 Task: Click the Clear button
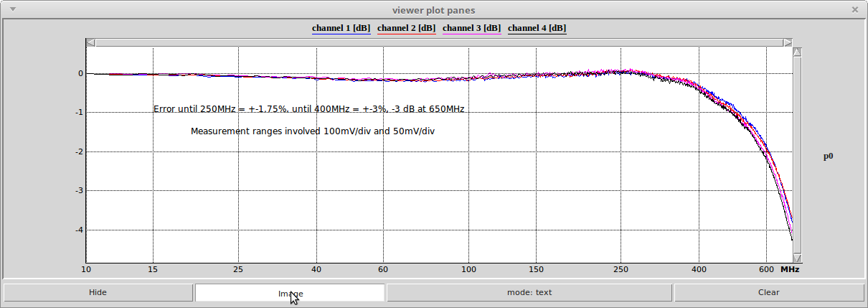(x=769, y=292)
